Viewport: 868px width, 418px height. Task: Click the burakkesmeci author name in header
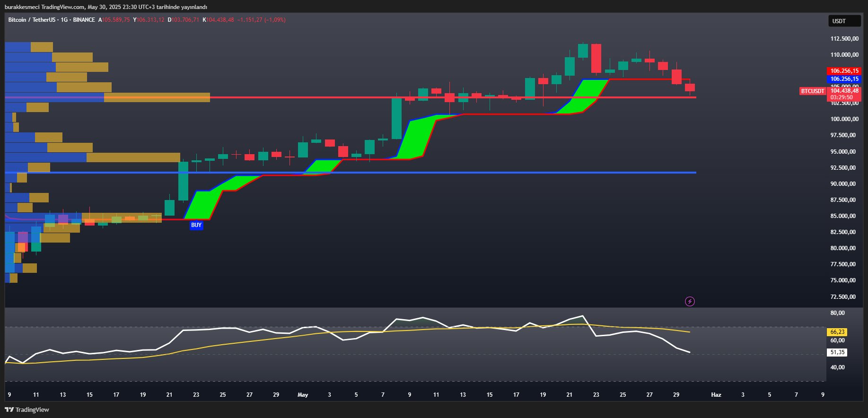coord(22,7)
